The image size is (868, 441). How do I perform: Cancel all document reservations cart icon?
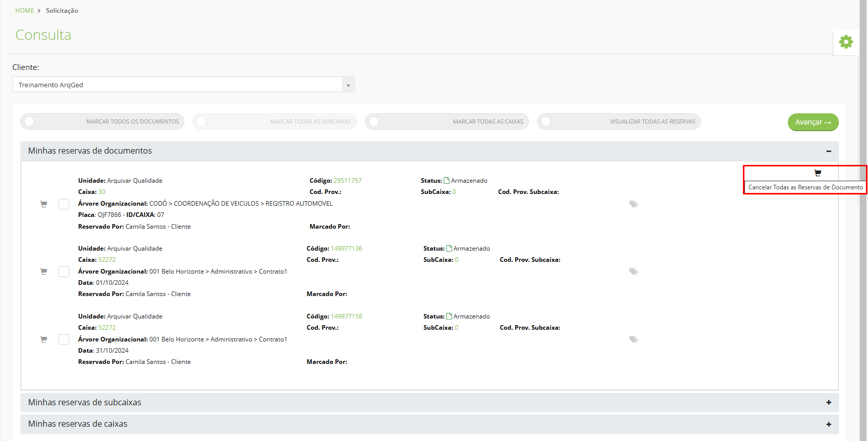pos(817,173)
